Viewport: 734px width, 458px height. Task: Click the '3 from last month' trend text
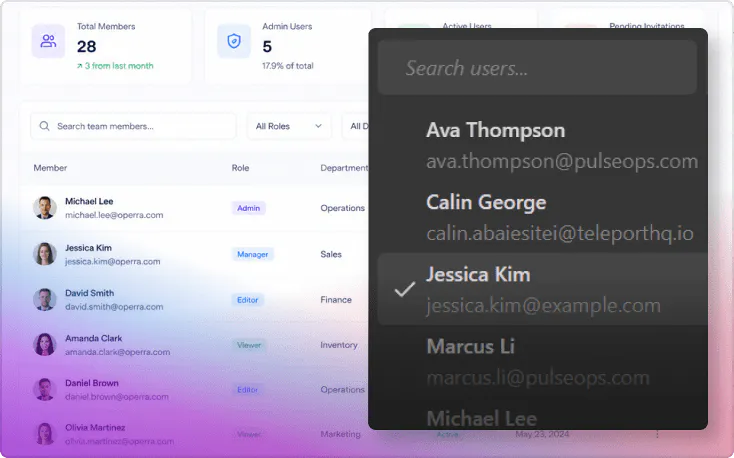click(x=115, y=66)
